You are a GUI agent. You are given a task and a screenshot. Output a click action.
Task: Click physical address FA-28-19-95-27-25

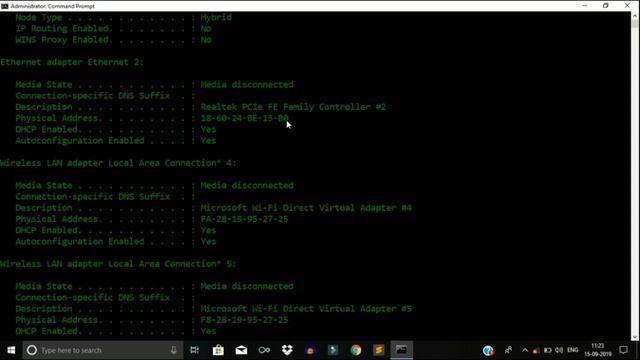tap(244, 219)
